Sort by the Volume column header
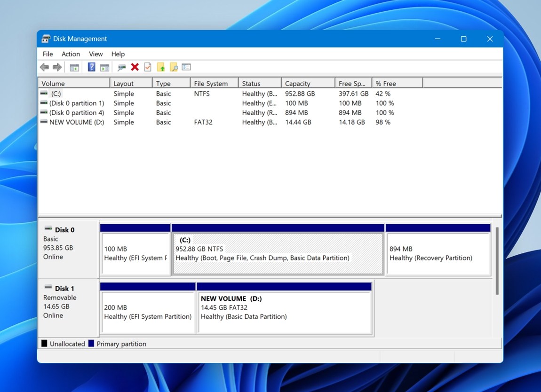The width and height of the screenshot is (541, 392). coord(74,84)
